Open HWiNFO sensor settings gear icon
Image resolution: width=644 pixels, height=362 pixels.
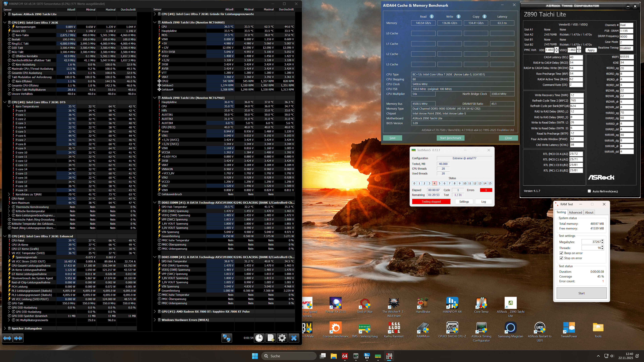(282, 338)
